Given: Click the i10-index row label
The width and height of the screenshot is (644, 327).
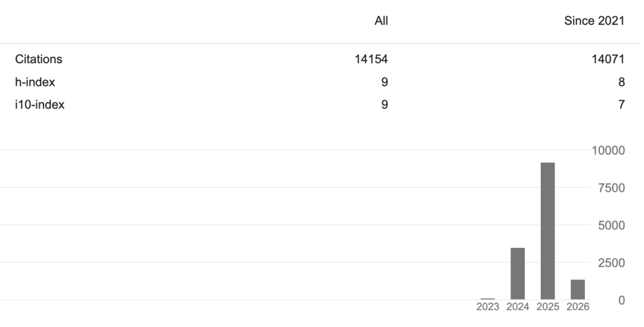Looking at the screenshot, I should [39, 105].
